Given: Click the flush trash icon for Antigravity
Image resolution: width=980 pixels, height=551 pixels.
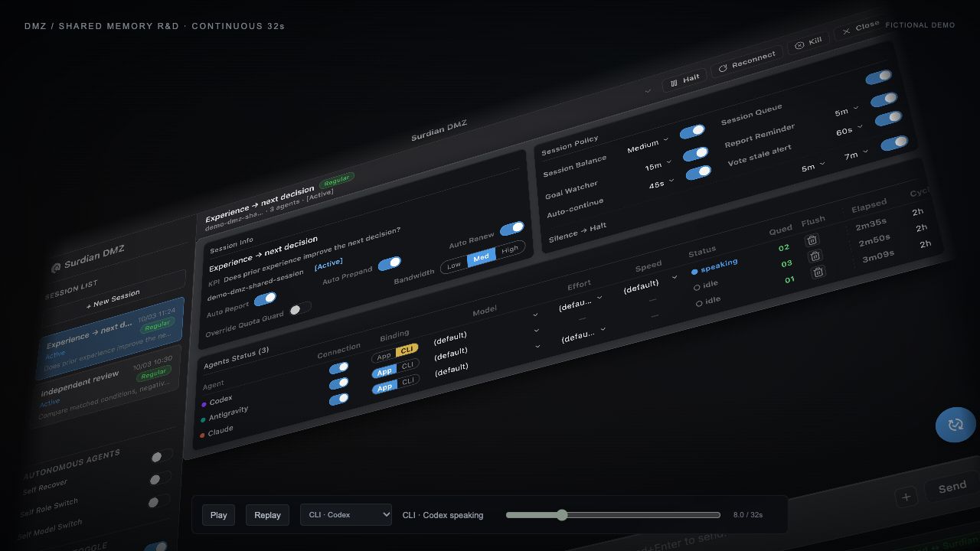Looking at the screenshot, I should point(815,256).
